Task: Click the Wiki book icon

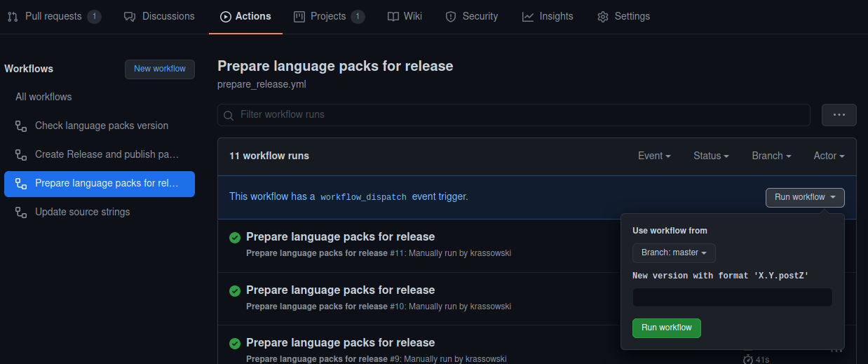Action: pyautogui.click(x=393, y=16)
